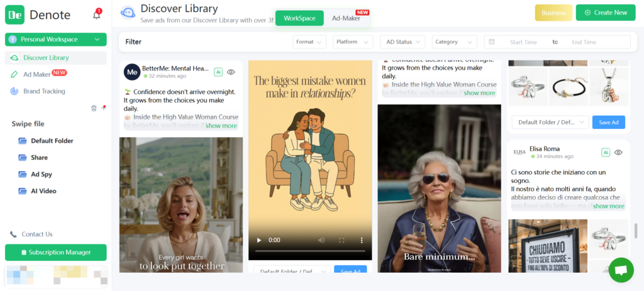Seek on the relationships video progress bar
Screen dimensions: 644x291
tap(310, 251)
